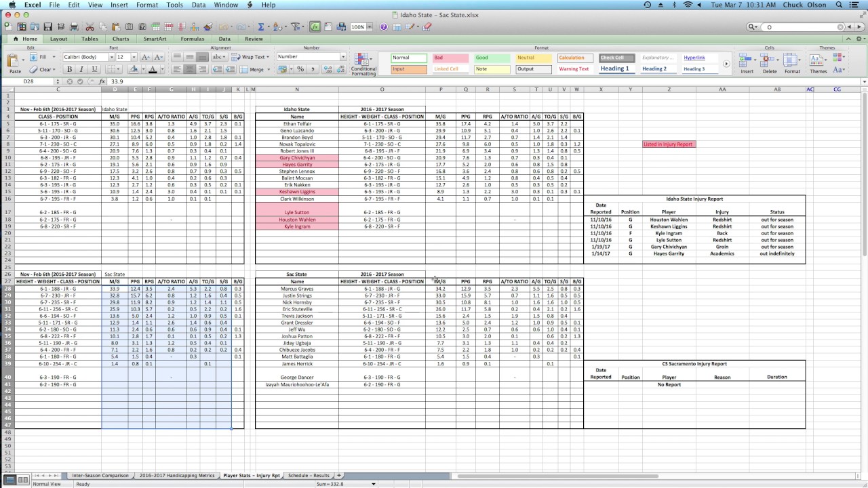
Task: Apply the Bad pink cell style swatch
Action: [x=450, y=58]
